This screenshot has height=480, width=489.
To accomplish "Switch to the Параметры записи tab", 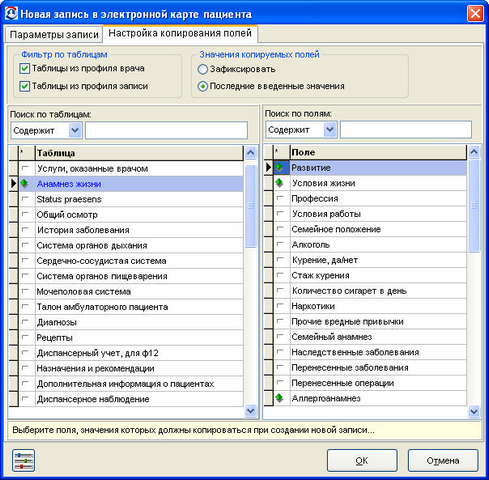I will [54, 35].
